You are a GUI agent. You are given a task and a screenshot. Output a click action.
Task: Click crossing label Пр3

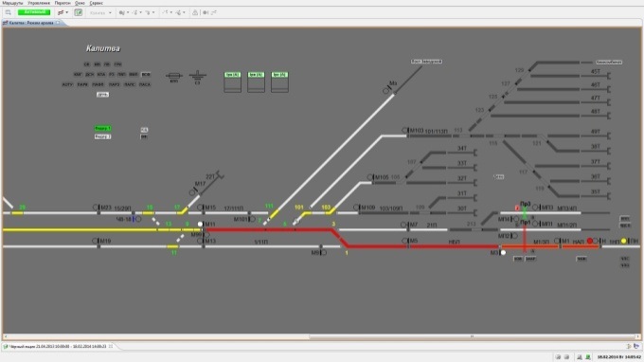click(526, 204)
